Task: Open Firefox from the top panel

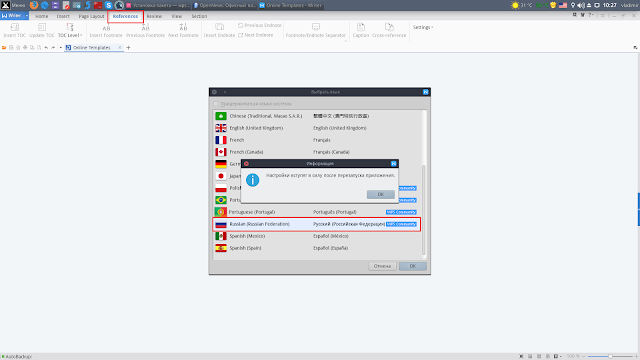Action: click(34, 5)
